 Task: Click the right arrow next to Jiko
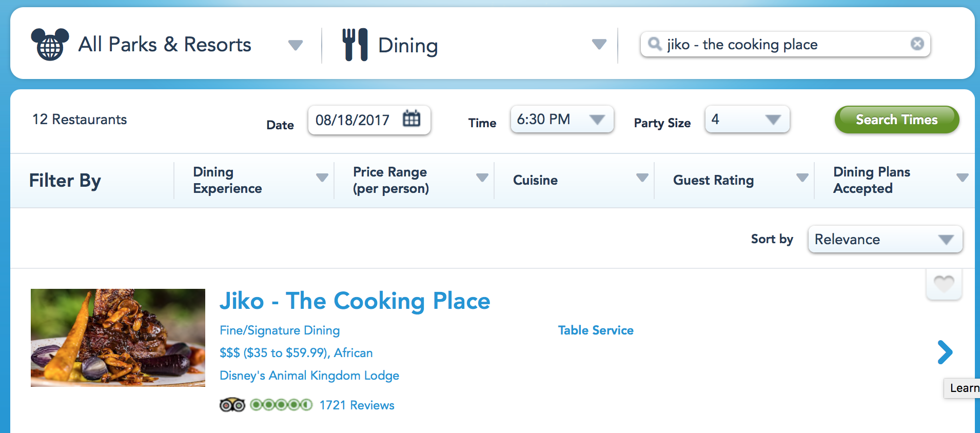[945, 352]
